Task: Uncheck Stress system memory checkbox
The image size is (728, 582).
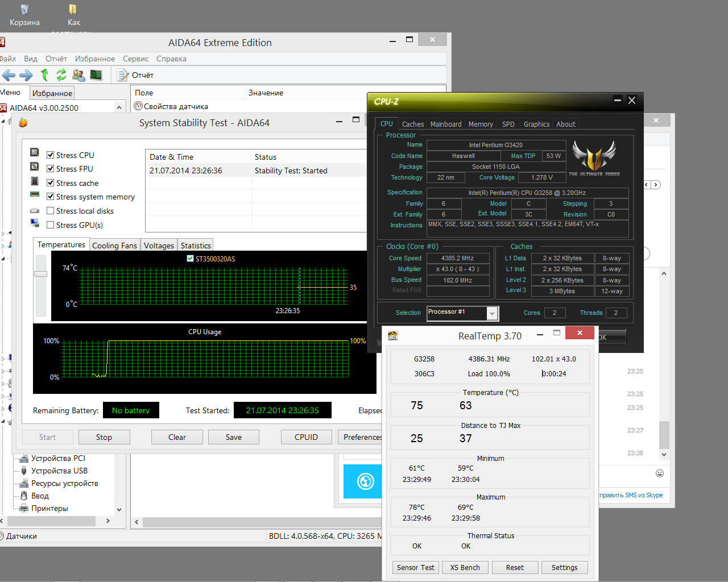Action: (51, 197)
